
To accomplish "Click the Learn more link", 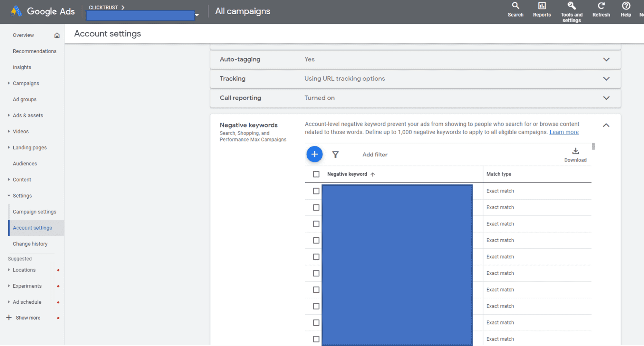I will coord(564,132).
